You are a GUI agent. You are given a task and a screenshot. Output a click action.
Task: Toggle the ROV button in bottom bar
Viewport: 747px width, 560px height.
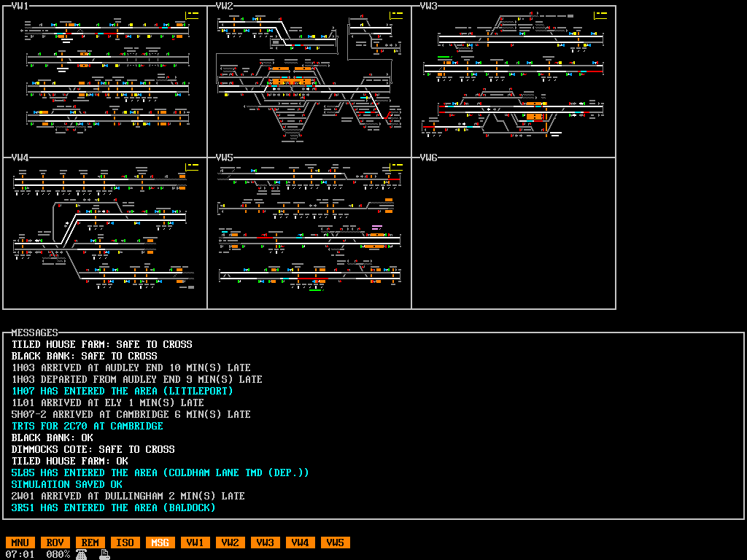coord(55,542)
